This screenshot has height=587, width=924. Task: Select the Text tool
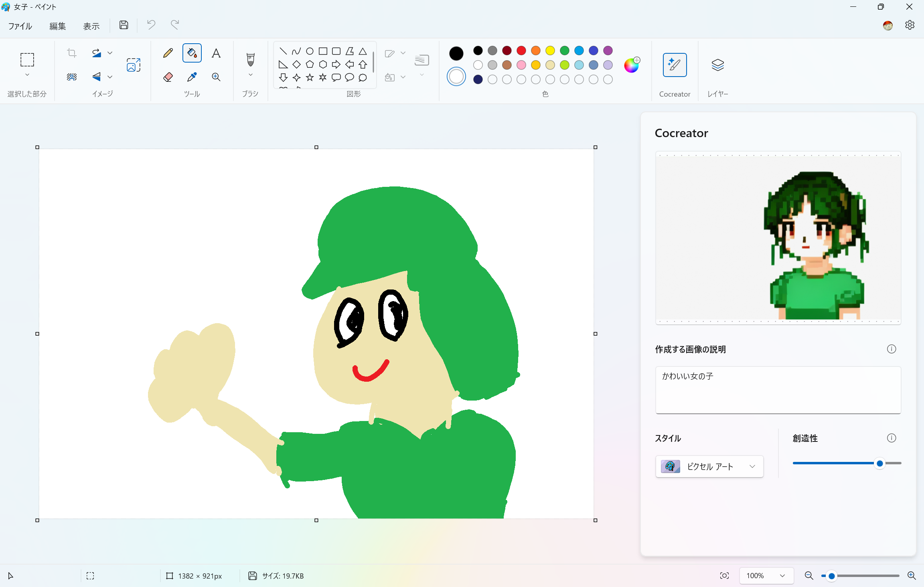(216, 53)
